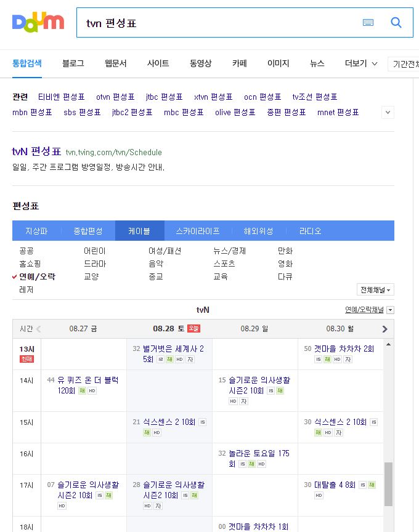Choose the 영화 genre
Image resolution: width=419 pixels, height=532 pixels.
click(285, 264)
